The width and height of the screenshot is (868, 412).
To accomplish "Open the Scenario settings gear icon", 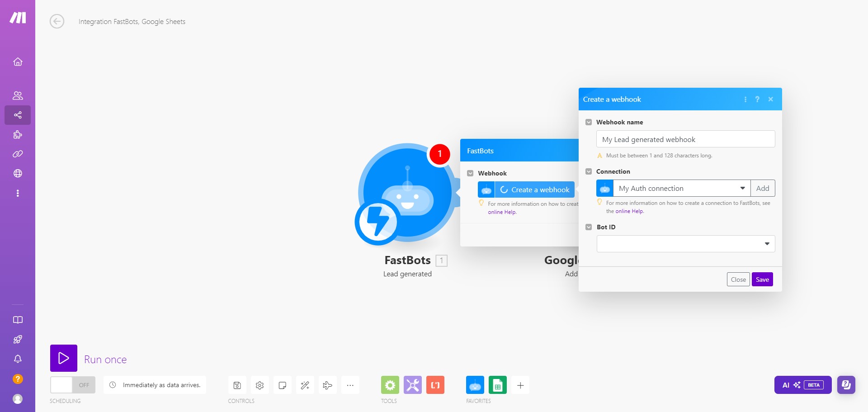I will [x=259, y=385].
